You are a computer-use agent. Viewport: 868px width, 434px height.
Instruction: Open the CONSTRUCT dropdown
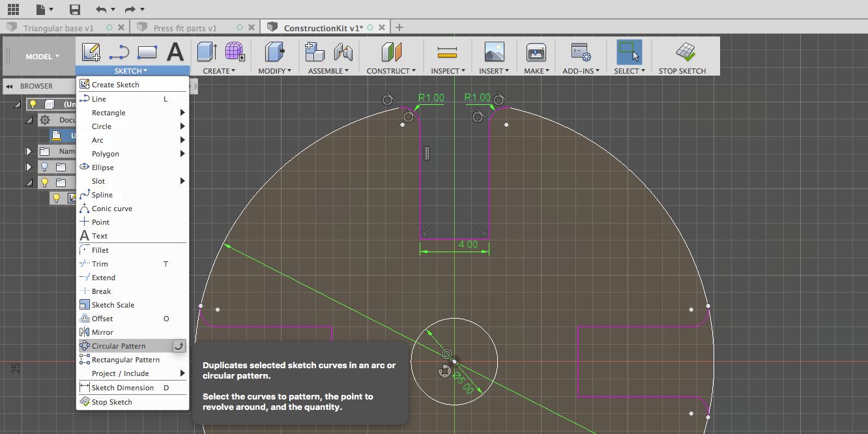pos(391,71)
